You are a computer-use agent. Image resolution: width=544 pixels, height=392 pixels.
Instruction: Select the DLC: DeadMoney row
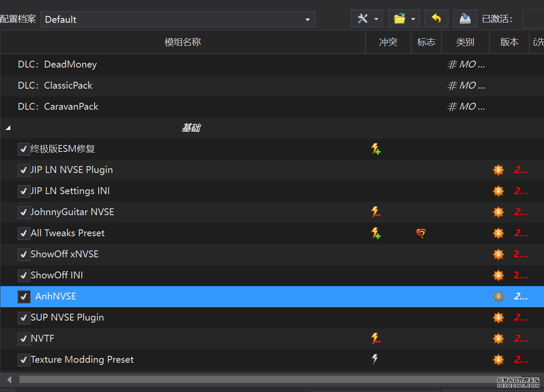[x=57, y=65]
